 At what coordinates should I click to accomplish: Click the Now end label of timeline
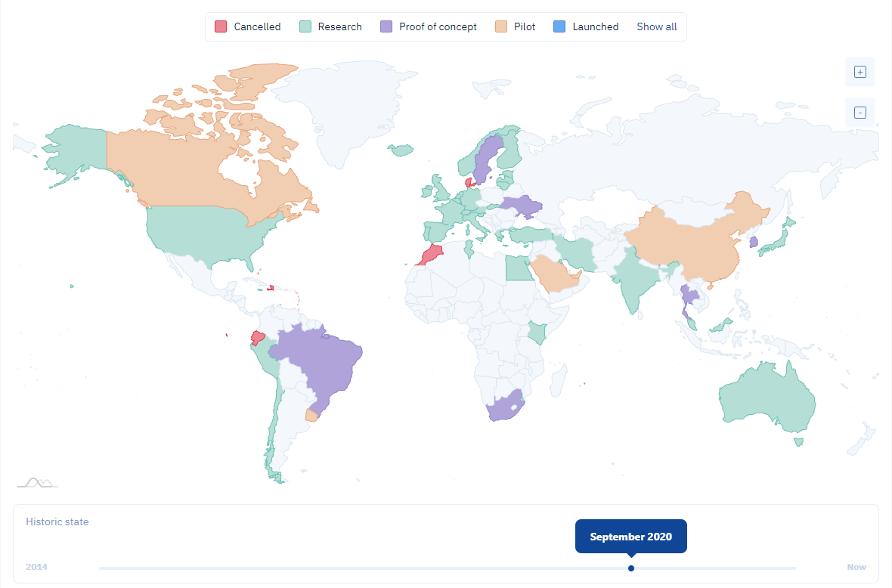tap(856, 567)
